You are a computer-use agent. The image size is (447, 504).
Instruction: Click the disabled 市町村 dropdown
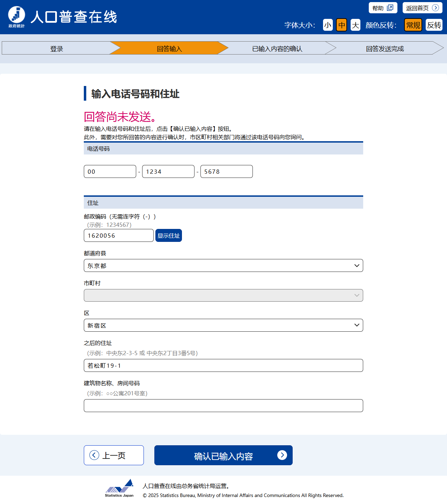point(223,295)
